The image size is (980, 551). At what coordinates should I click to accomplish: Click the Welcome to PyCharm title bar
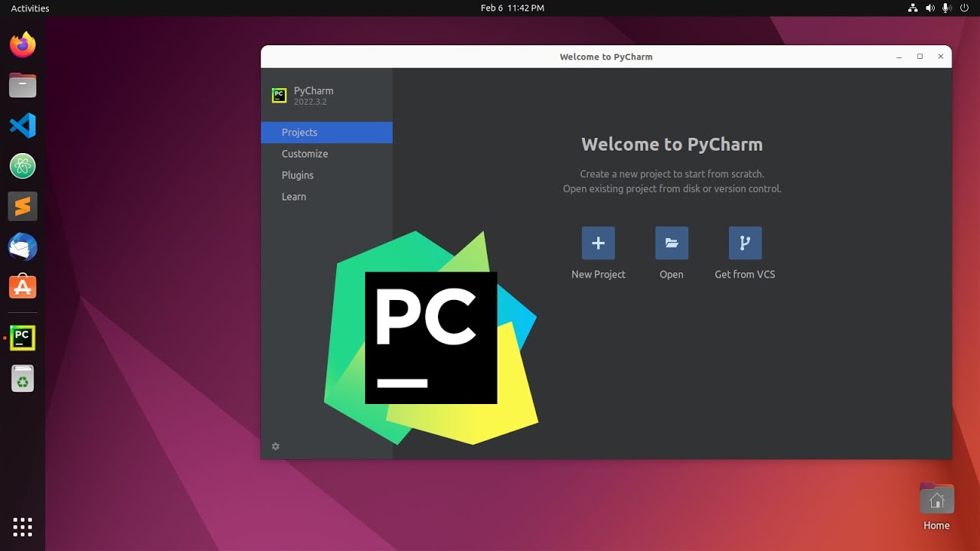(606, 57)
